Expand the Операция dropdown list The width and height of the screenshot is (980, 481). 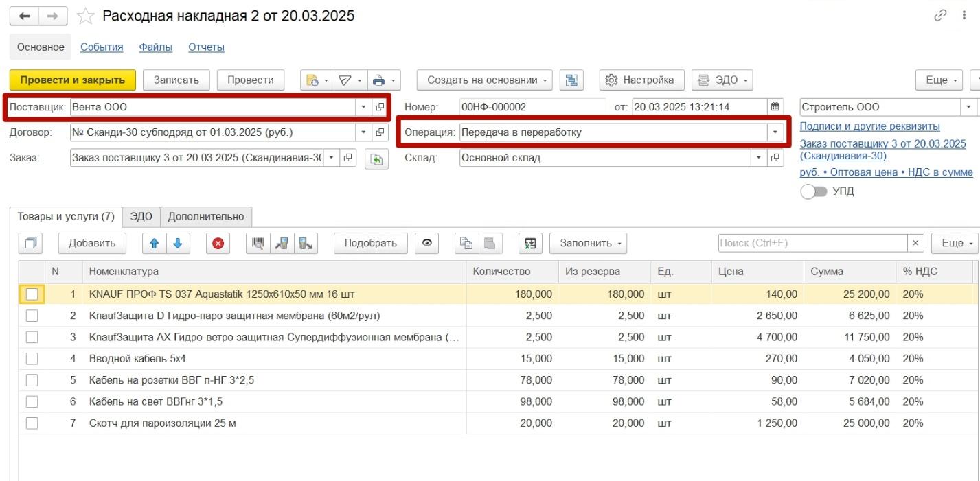[x=776, y=132]
